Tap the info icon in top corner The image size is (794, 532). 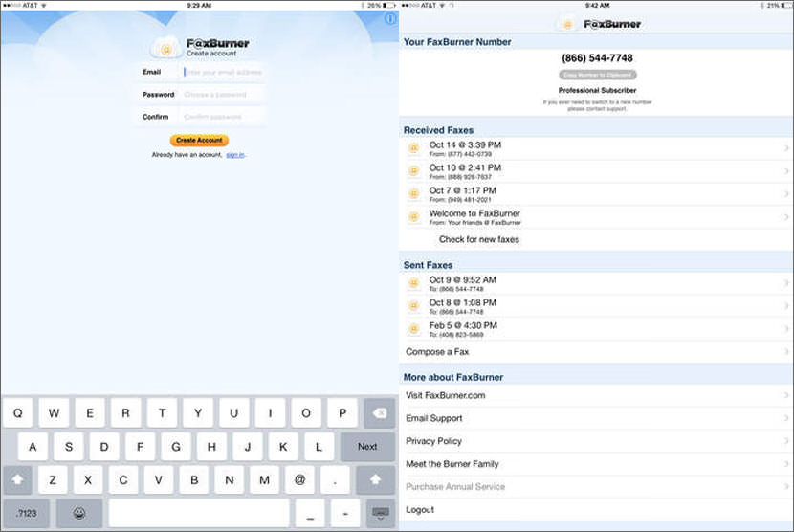tap(390, 19)
